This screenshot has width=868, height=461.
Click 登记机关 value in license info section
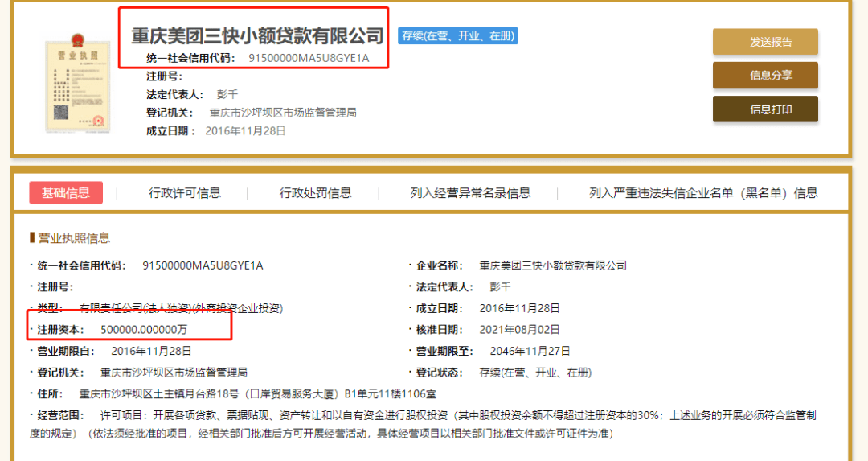click(174, 373)
